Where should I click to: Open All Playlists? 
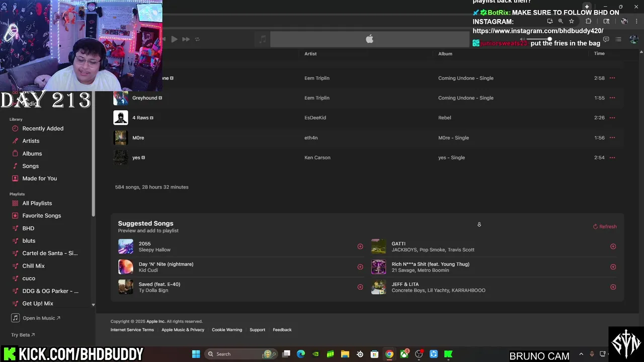(37, 203)
